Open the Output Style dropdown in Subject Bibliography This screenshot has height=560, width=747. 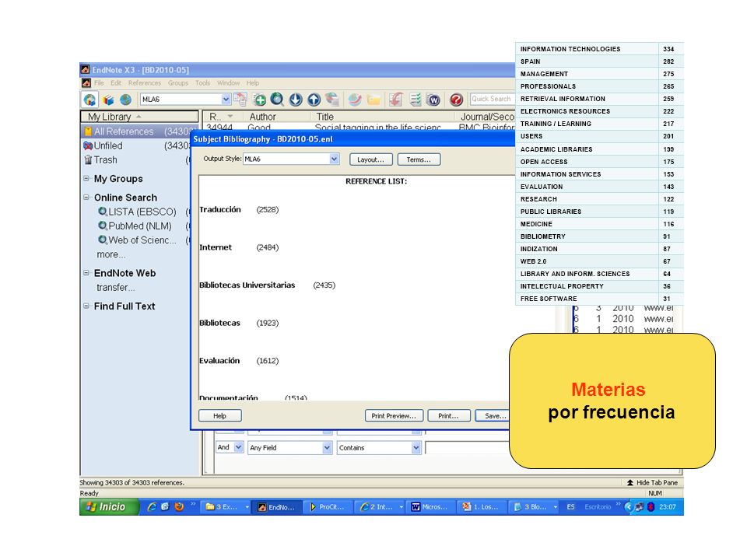click(335, 159)
